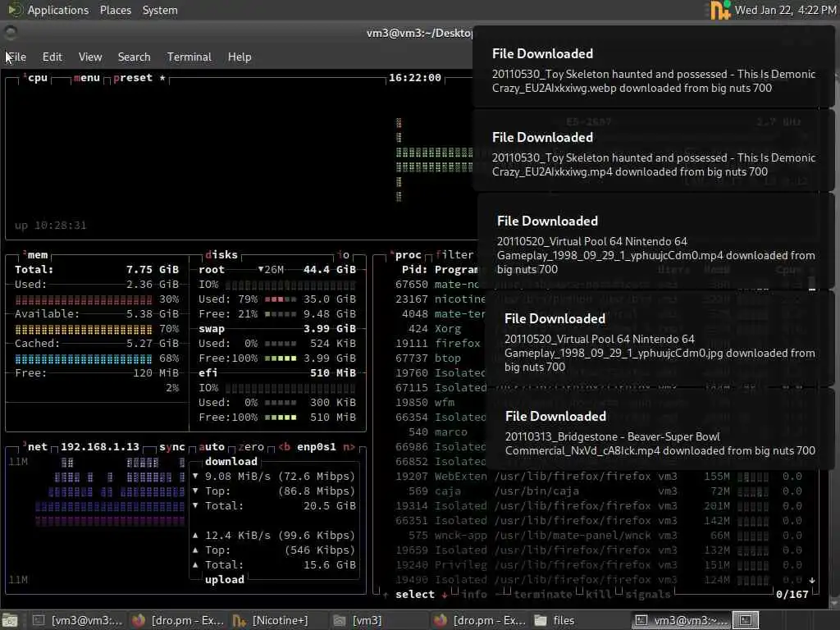Click the 0/167 process counter
840x630 pixels.
tap(792, 594)
